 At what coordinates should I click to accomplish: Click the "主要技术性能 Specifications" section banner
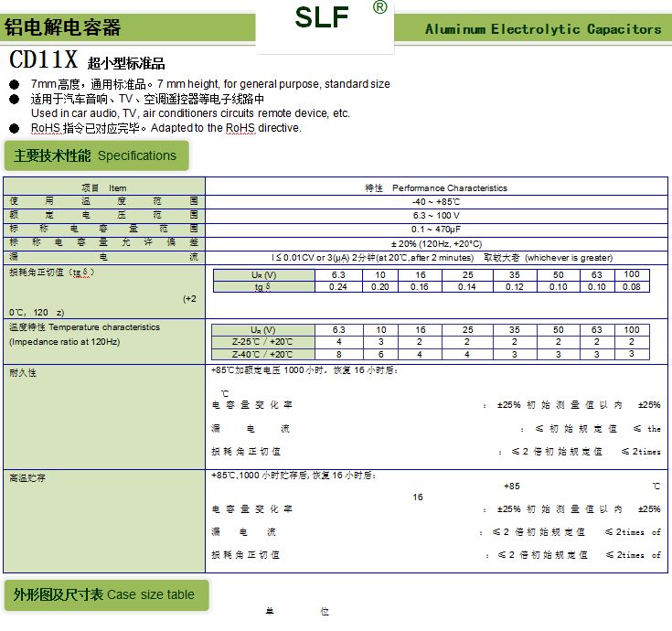tap(96, 155)
